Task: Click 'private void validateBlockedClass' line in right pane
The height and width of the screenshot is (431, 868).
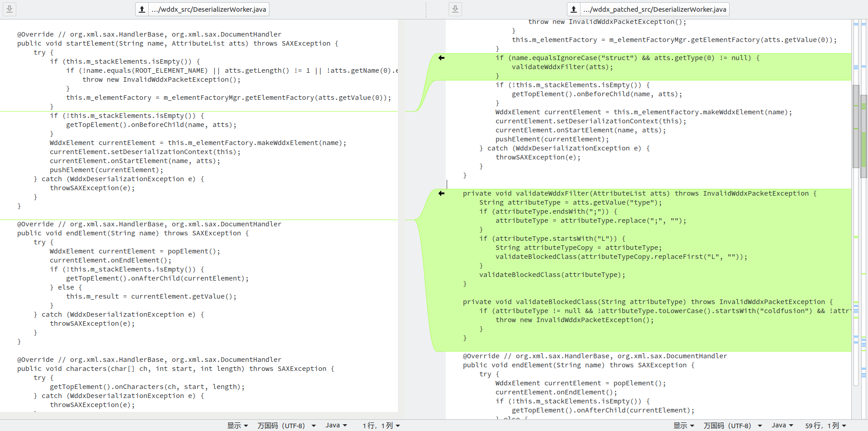Action: [x=648, y=302]
